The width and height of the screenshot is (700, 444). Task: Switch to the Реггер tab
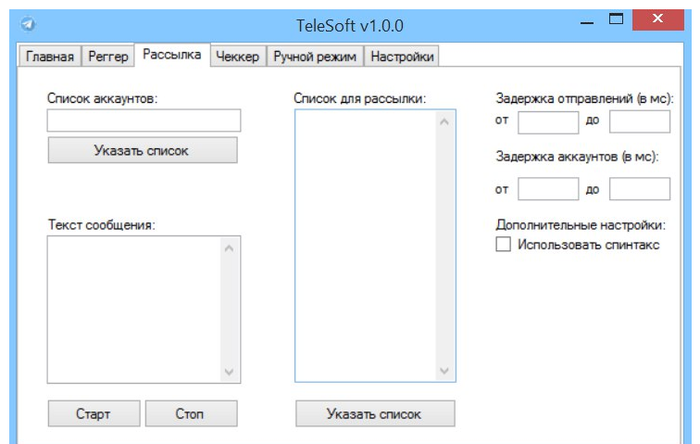click(x=107, y=57)
